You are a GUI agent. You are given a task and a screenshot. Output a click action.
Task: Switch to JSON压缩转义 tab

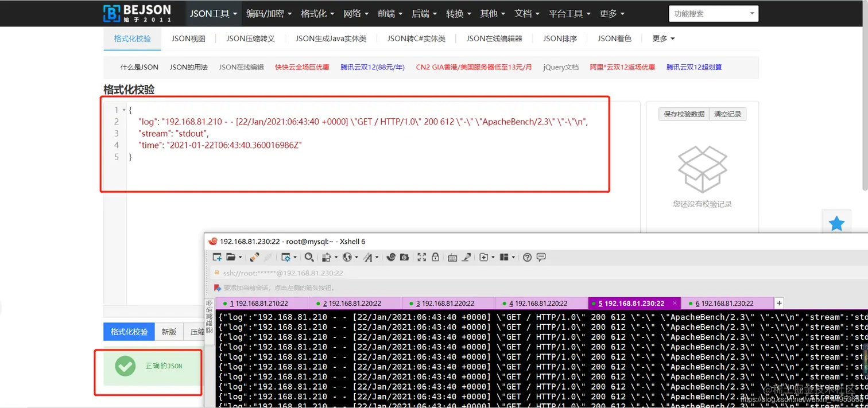250,38
